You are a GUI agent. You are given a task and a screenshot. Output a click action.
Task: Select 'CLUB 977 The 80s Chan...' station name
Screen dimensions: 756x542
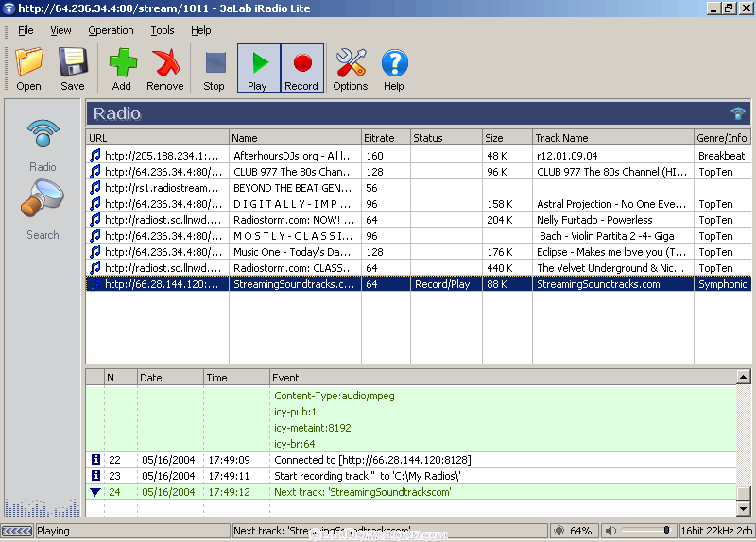point(294,172)
